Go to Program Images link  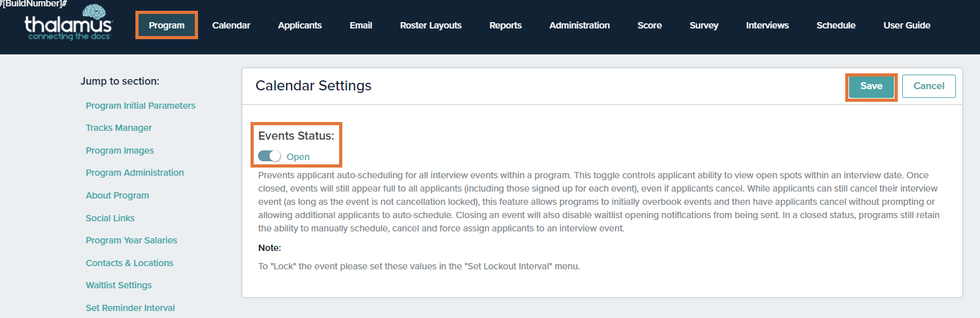120,150
